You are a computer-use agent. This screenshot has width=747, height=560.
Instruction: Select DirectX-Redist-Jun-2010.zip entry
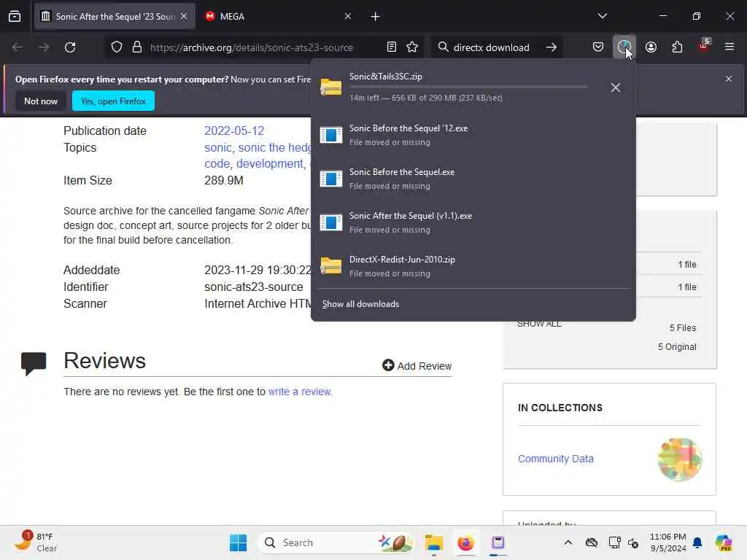[x=473, y=266]
